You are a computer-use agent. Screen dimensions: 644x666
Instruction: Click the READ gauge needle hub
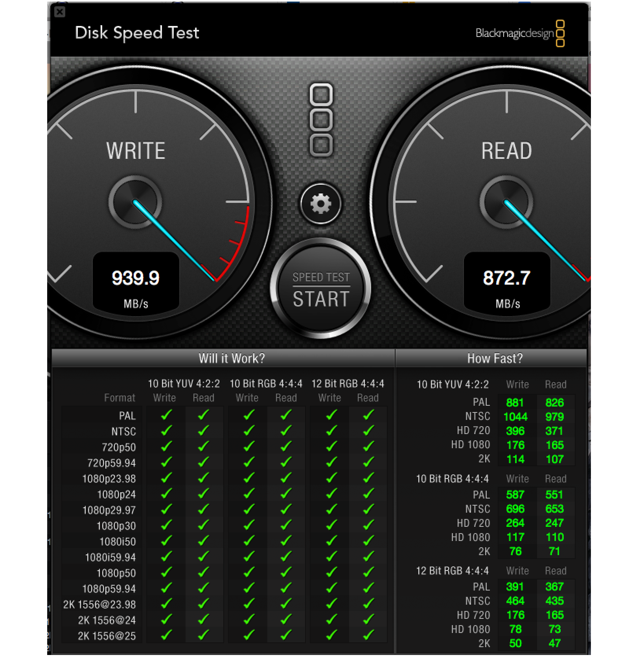[x=506, y=202]
